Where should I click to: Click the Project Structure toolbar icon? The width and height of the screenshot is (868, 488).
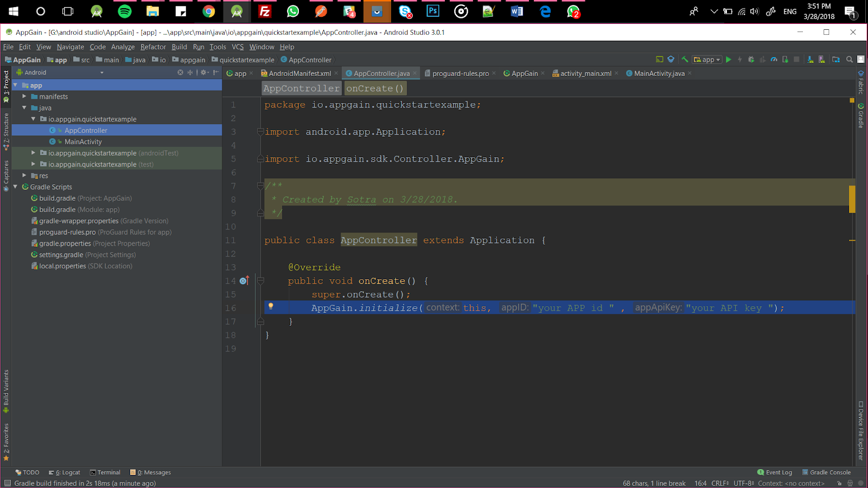point(836,60)
